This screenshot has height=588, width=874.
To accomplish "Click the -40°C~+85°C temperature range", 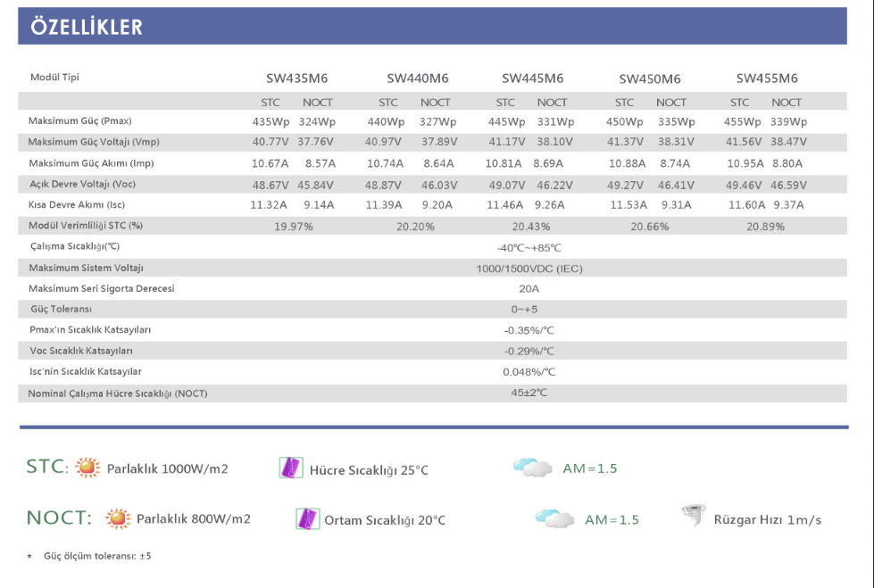I will (x=529, y=248).
